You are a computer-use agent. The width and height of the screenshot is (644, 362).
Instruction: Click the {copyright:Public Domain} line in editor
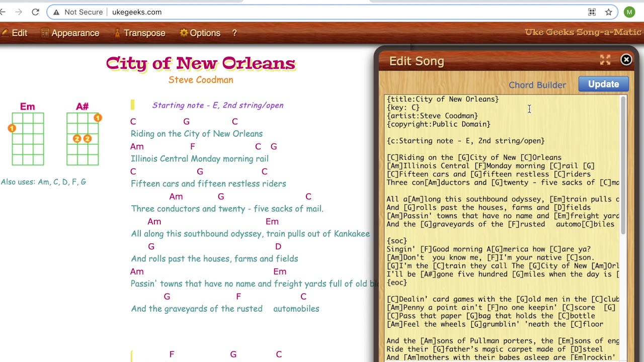coord(438,124)
